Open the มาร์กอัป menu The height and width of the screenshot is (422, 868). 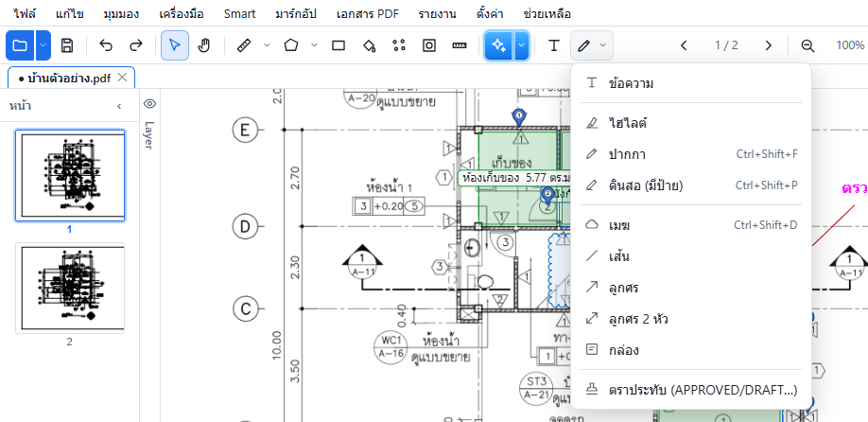(x=296, y=14)
